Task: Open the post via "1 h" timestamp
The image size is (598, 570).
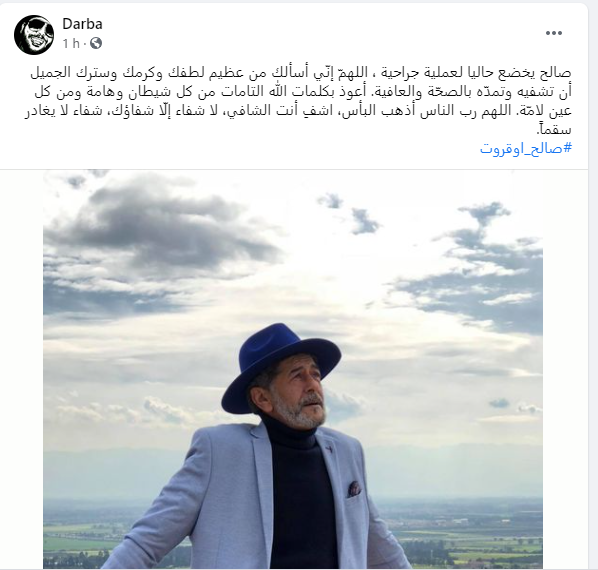Action: (71, 43)
